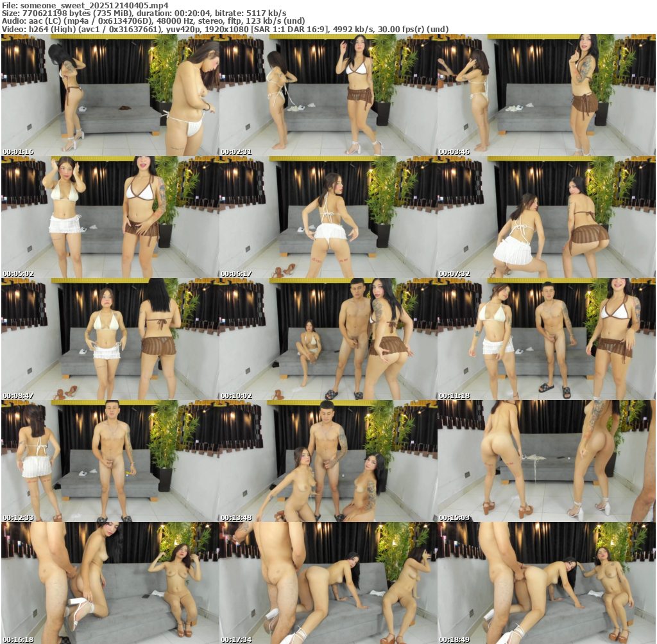Screen dimensions: 657x644
Task: Pick the frame stamped 00:10:02
Action: pos(328,339)
